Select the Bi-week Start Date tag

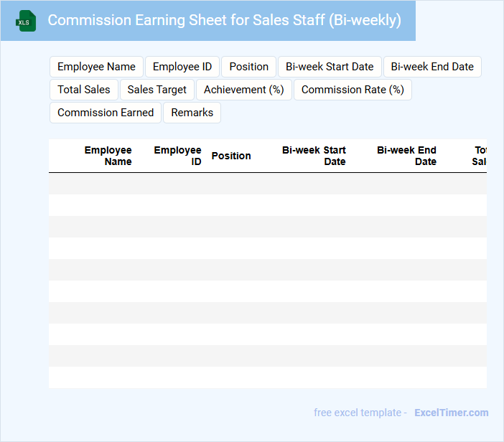[x=330, y=67]
